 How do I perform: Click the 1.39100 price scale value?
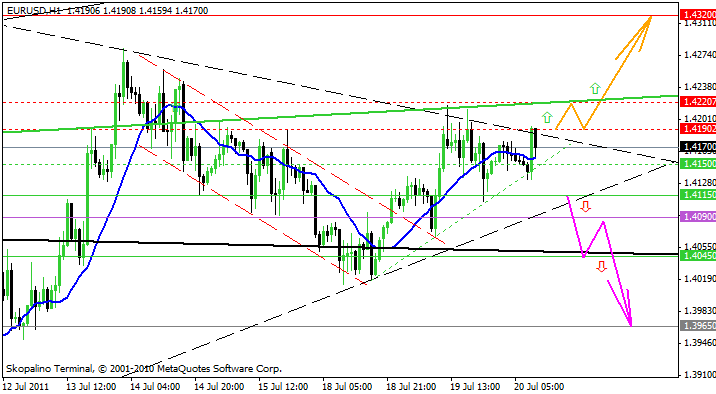pos(700,375)
